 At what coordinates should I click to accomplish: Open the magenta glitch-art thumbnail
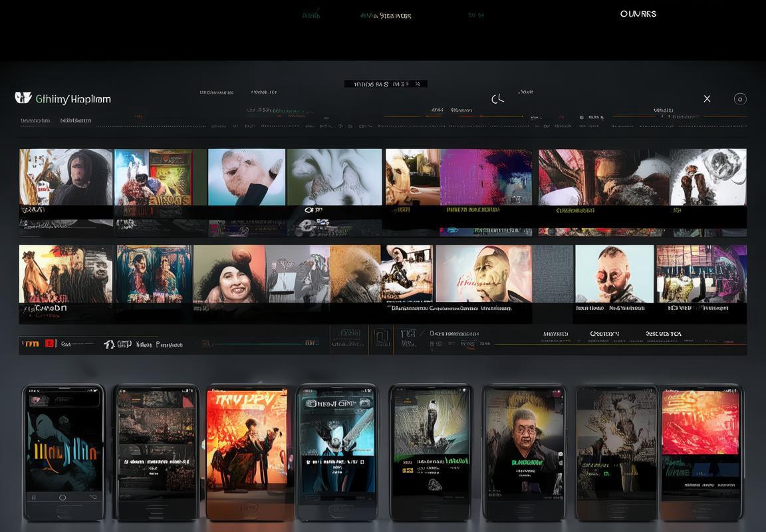[486, 177]
